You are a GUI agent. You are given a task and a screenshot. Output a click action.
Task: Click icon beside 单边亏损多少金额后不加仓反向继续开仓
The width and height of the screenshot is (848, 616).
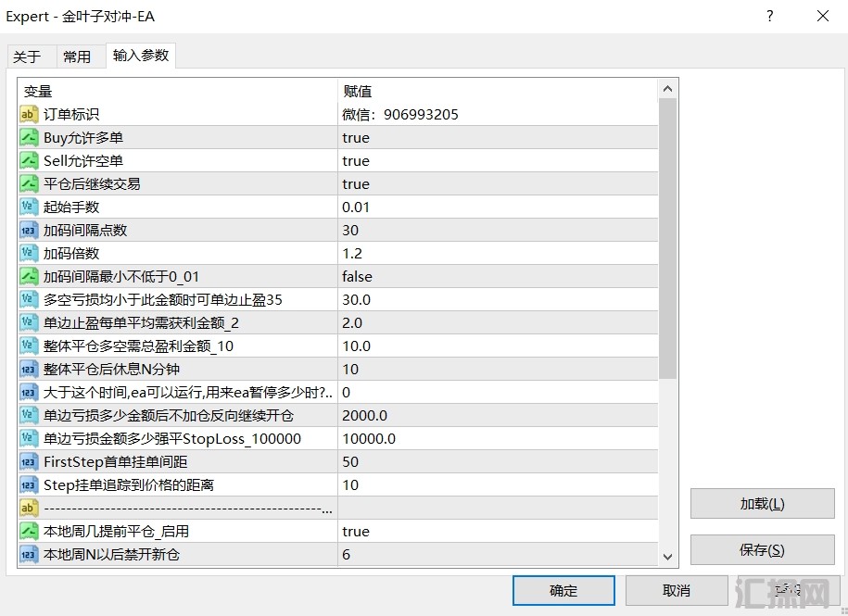point(29,416)
